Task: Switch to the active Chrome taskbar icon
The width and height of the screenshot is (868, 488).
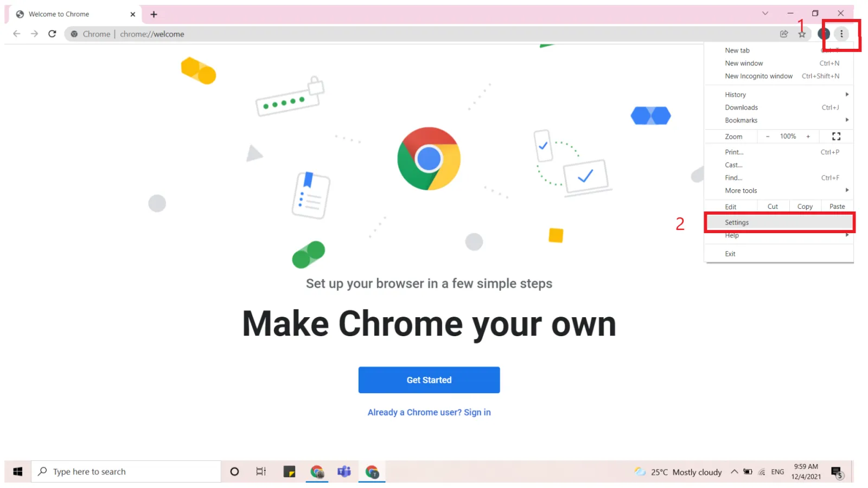Action: point(372,472)
